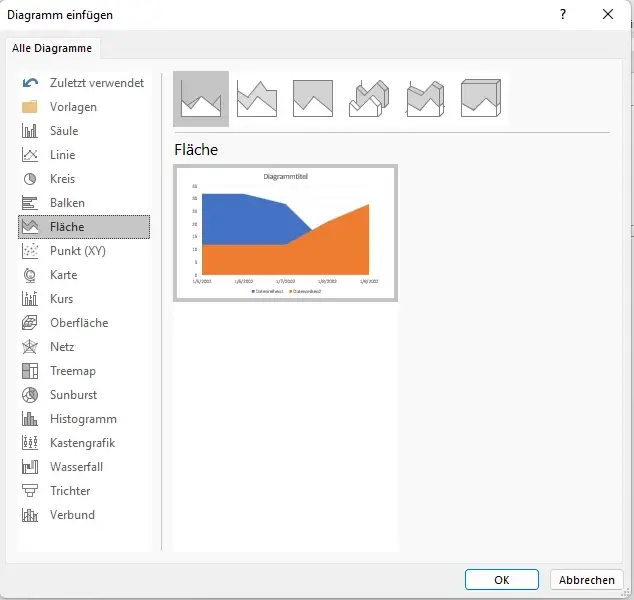Choose the 100% stacked area subtype icon
634x600 pixels.
[x=313, y=98]
